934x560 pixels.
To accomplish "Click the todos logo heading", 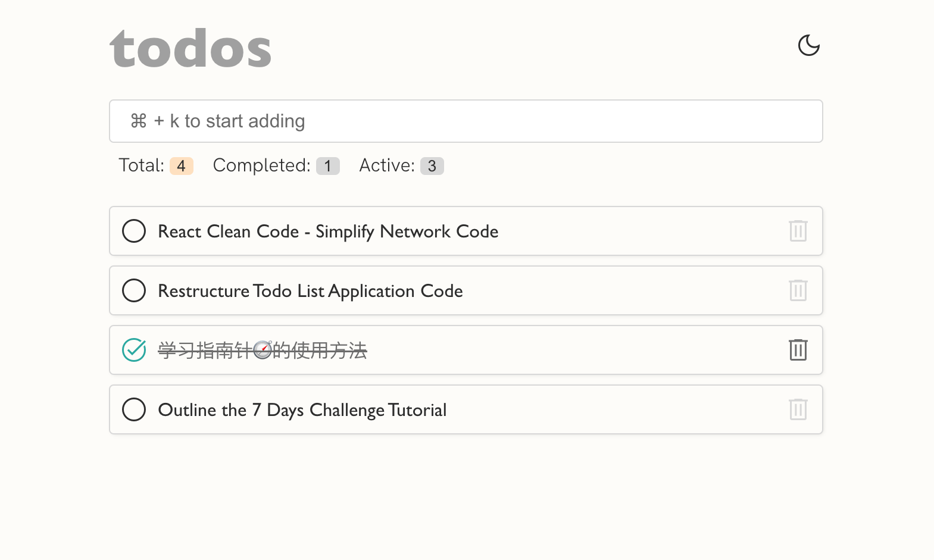I will tap(190, 48).
